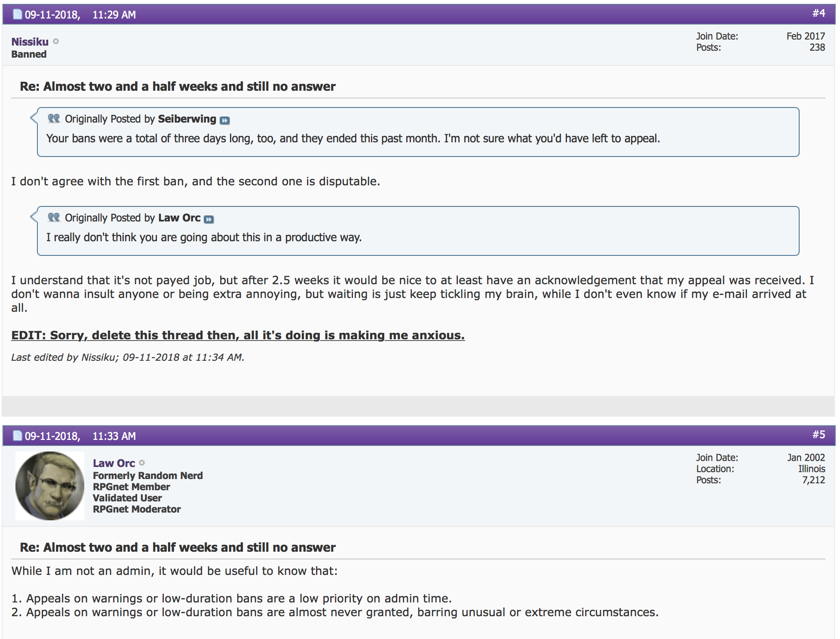Click the "Validated User" title
The image size is (840, 639).
127,498
